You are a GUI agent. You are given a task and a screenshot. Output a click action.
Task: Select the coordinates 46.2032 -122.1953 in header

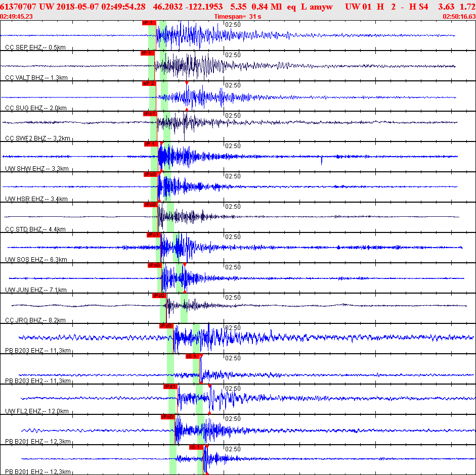pyautogui.click(x=188, y=7)
